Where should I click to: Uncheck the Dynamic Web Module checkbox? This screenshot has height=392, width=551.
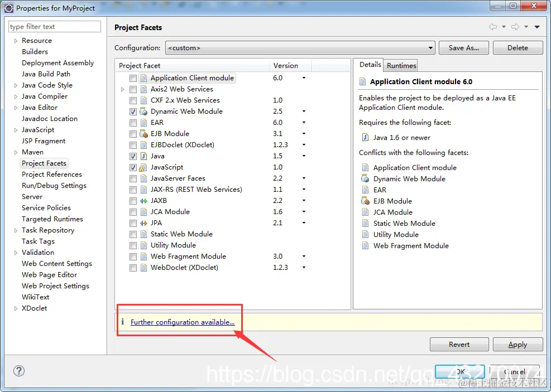133,112
